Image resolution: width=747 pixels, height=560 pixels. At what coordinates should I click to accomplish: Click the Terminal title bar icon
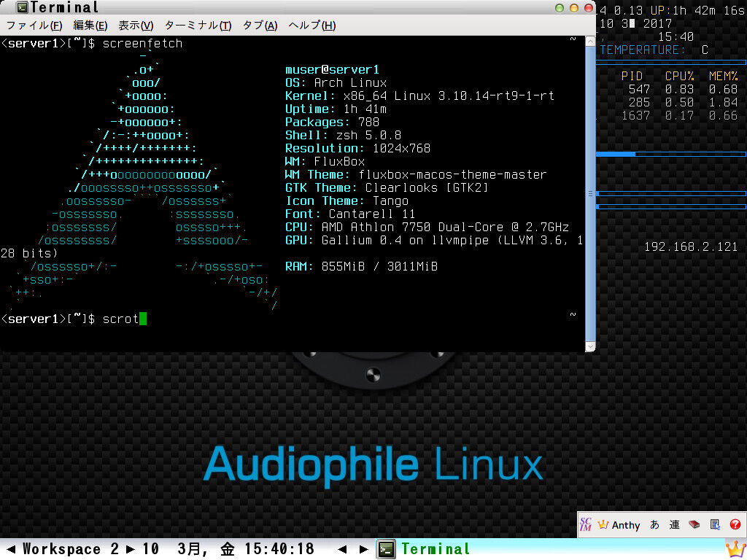(22, 7)
